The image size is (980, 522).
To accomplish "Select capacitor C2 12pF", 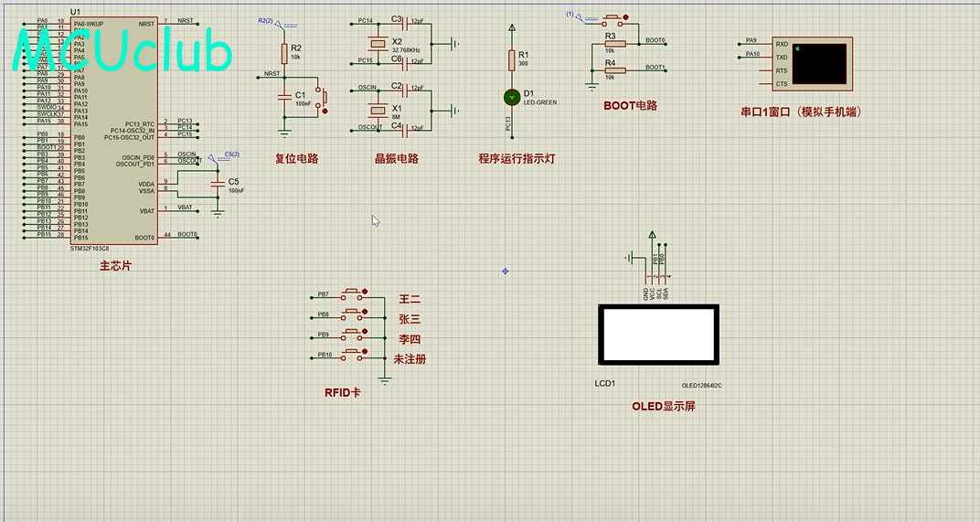I will pos(404,90).
